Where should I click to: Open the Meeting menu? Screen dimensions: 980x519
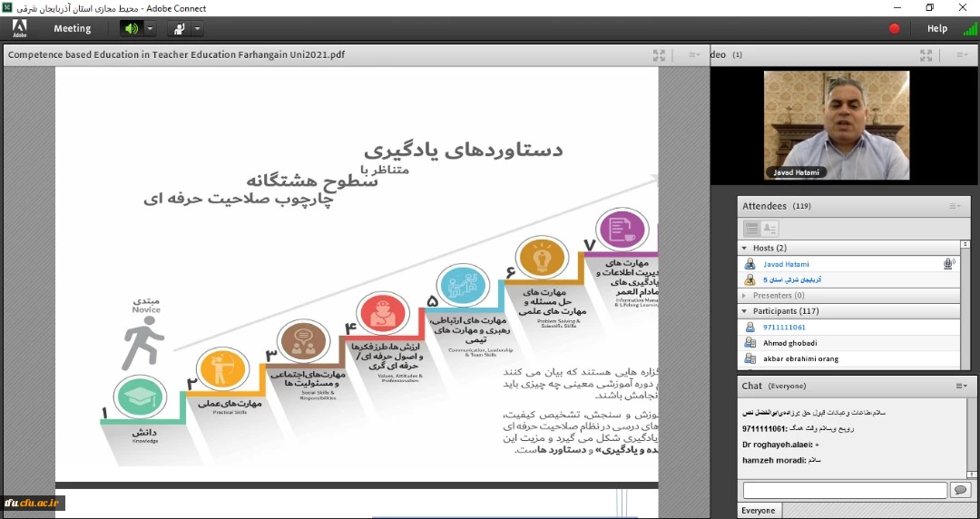click(73, 28)
